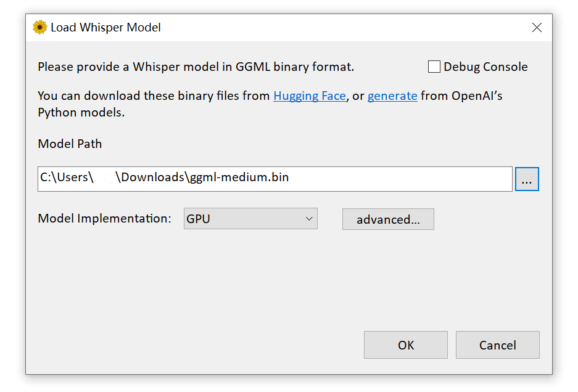The width and height of the screenshot is (578, 392).
Task: Click the sunflower app icon in title bar
Action: tap(40, 27)
